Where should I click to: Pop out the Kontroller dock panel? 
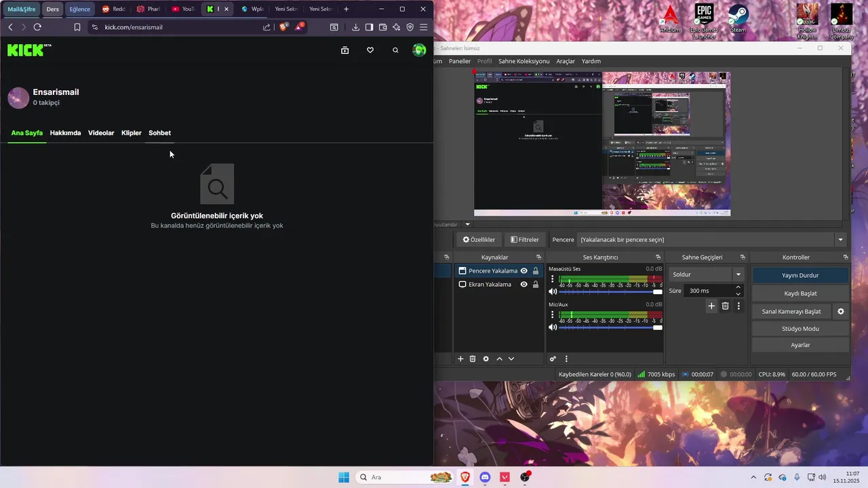point(846,258)
